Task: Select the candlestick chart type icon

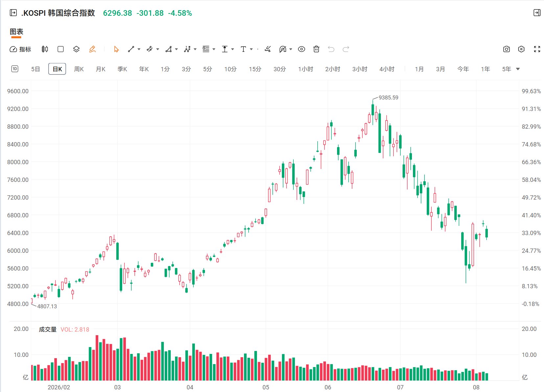Action: (45, 49)
